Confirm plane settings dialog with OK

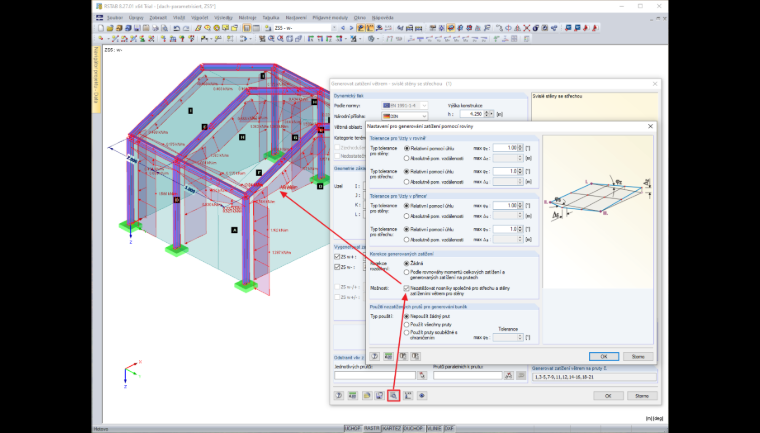[604, 356]
